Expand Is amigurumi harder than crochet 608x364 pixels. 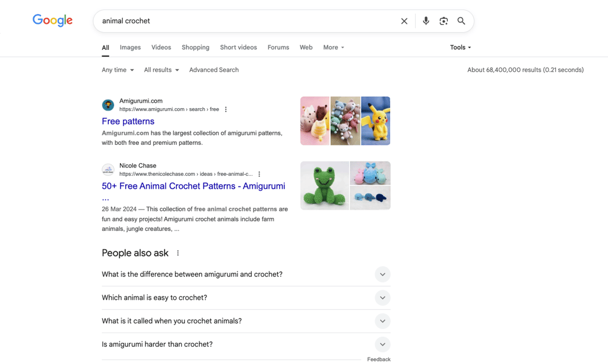tap(246, 344)
